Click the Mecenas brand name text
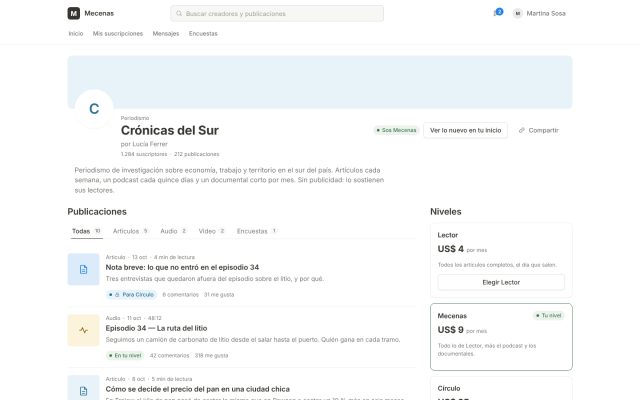This screenshot has width=640, height=400. tap(99, 13)
